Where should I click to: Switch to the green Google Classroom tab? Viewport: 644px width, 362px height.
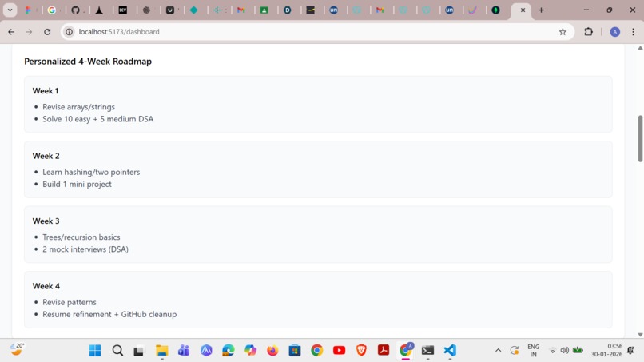tap(264, 10)
